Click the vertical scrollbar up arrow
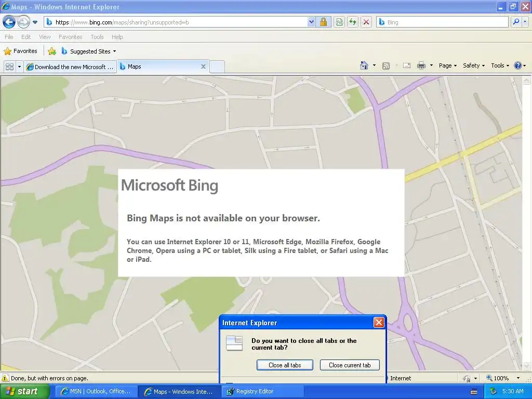The image size is (532, 399). click(527, 81)
